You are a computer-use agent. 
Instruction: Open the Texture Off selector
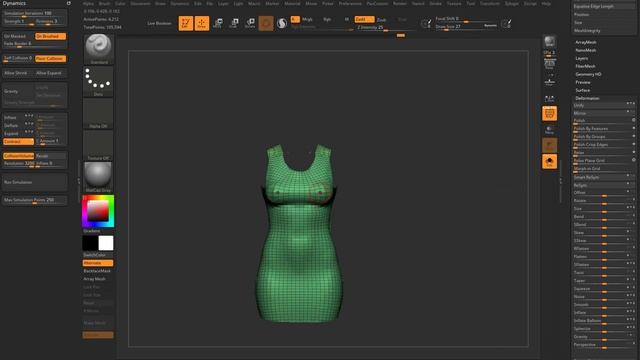pyautogui.click(x=98, y=145)
